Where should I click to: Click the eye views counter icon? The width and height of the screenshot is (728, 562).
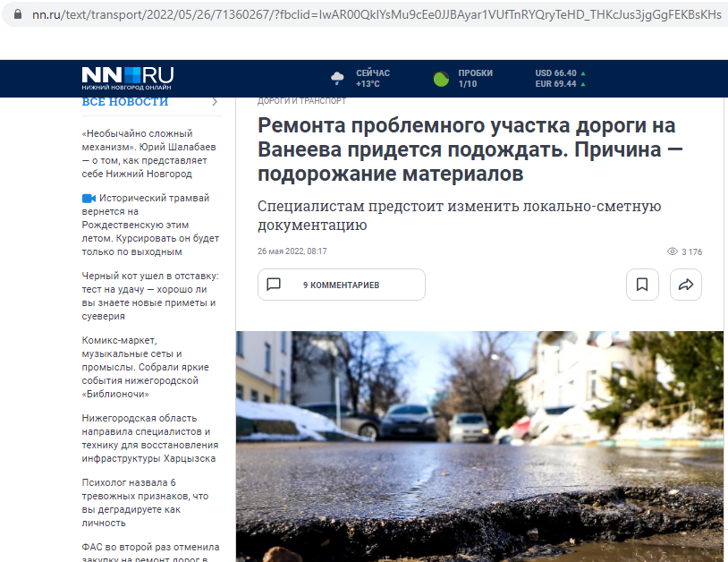[673, 251]
